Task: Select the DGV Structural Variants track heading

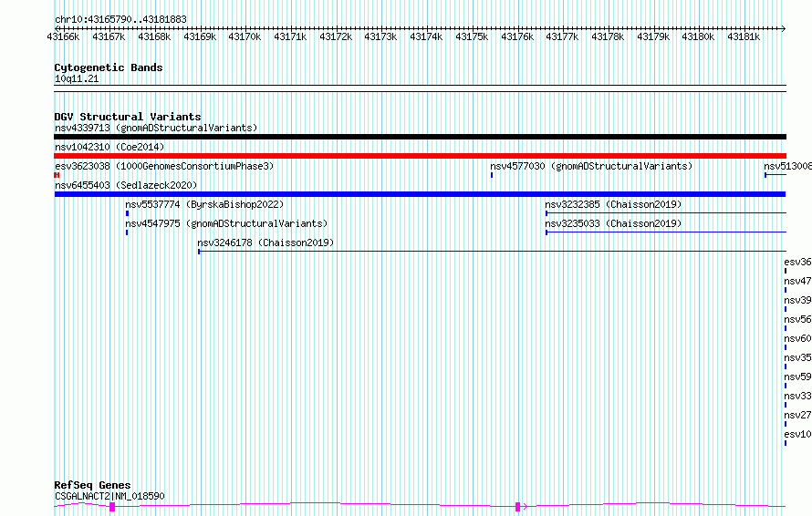Action: 128,117
